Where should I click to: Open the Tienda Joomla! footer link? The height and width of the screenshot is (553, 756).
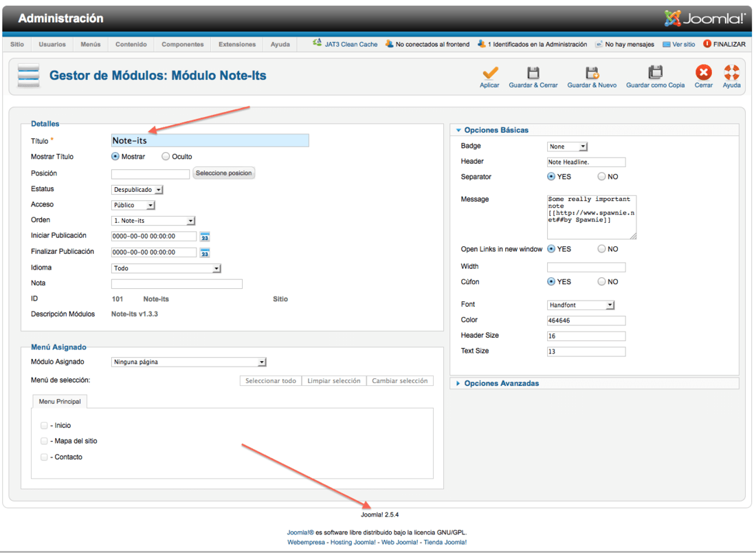pyautogui.click(x=445, y=542)
